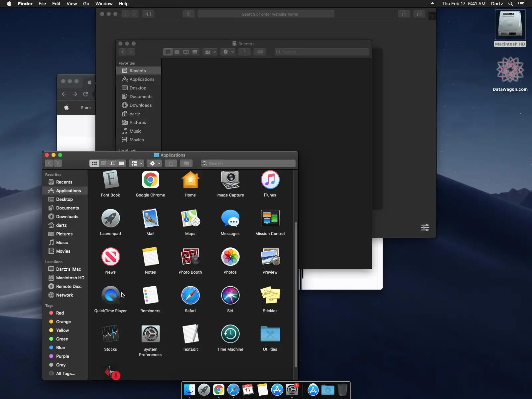Open the Font Book app icon
Viewport: 532px width, 399px height.
[110, 180]
